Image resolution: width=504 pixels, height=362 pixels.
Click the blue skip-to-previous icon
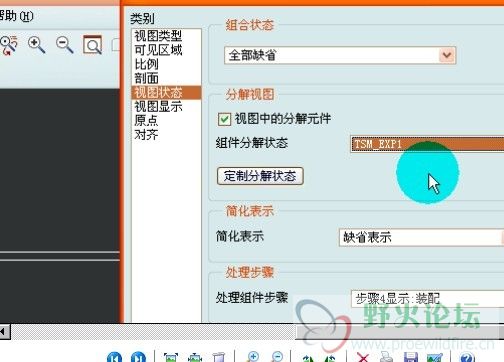coord(114,358)
